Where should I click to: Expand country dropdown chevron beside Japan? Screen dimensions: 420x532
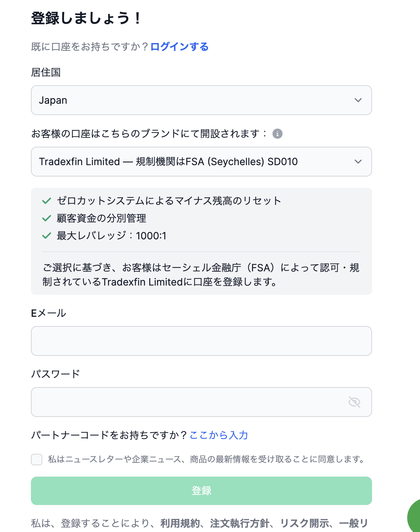pyautogui.click(x=358, y=100)
